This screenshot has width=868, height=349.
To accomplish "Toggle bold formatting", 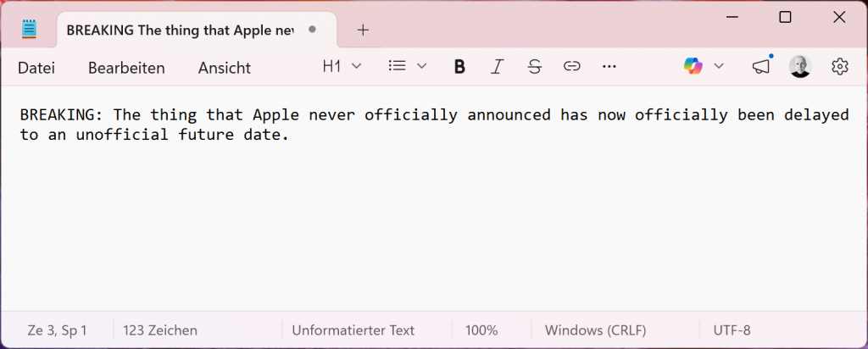I will pos(459,67).
